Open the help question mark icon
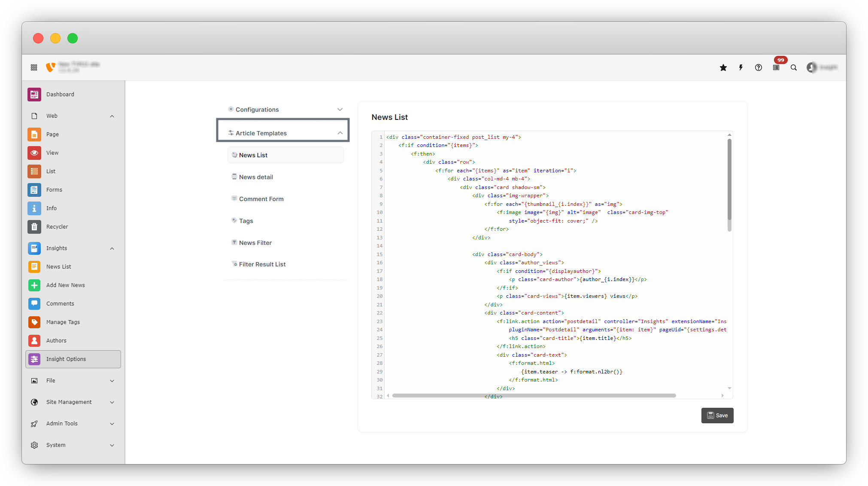Screen dimensions: 868x486 759,67
